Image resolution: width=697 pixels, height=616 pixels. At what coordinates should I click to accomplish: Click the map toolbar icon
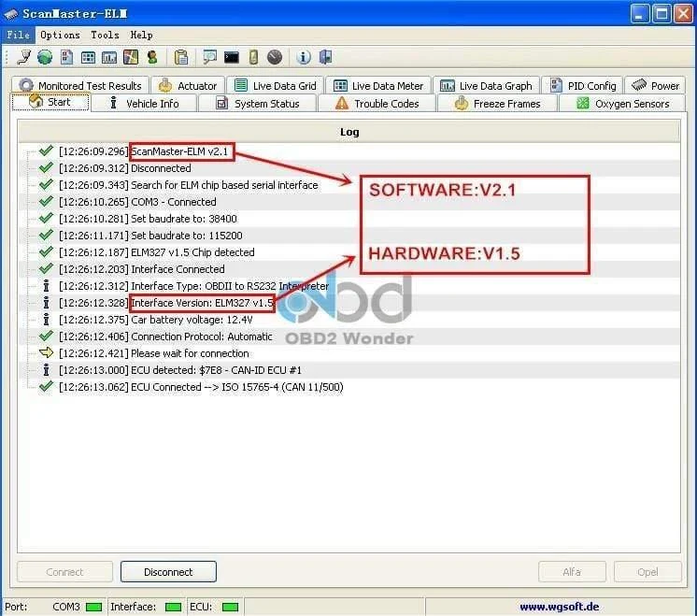[131, 57]
